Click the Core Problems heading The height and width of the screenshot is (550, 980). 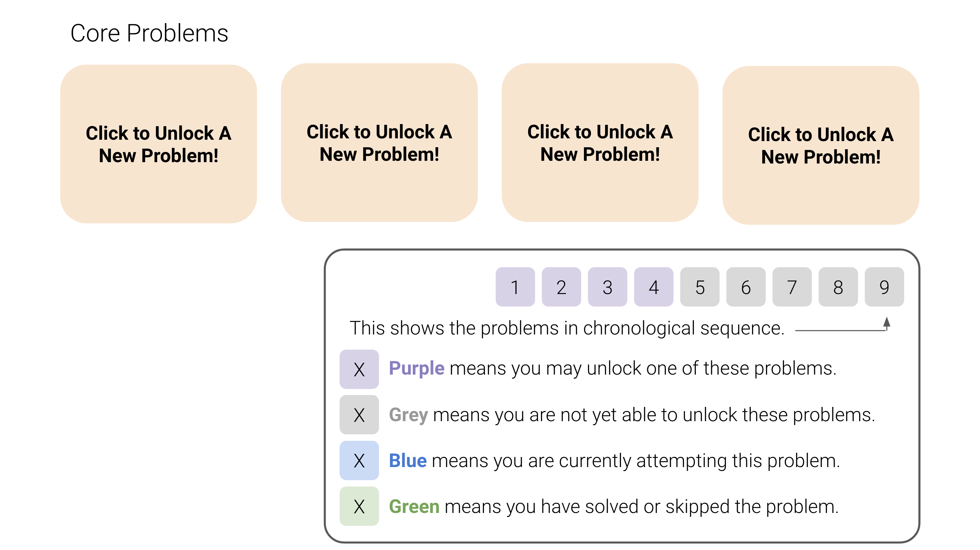(149, 33)
